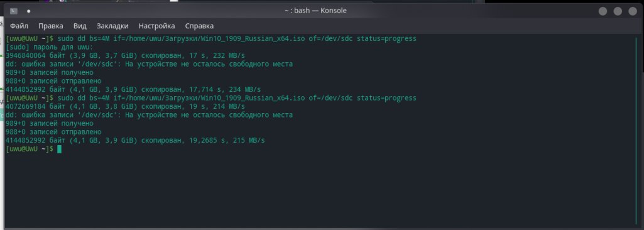The width and height of the screenshot is (644, 230).
Task: Click the second '989+0 записей получено' line
Action: click(49, 124)
